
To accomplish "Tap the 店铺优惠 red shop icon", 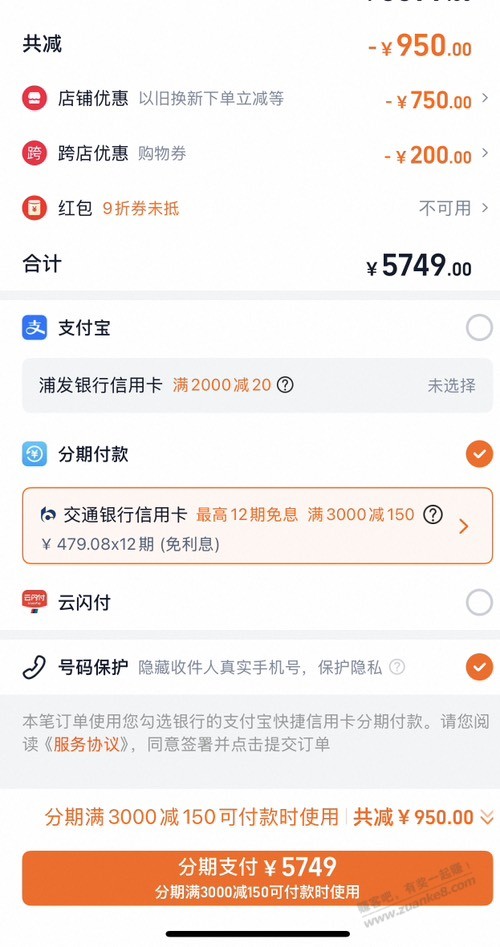I will [34, 98].
